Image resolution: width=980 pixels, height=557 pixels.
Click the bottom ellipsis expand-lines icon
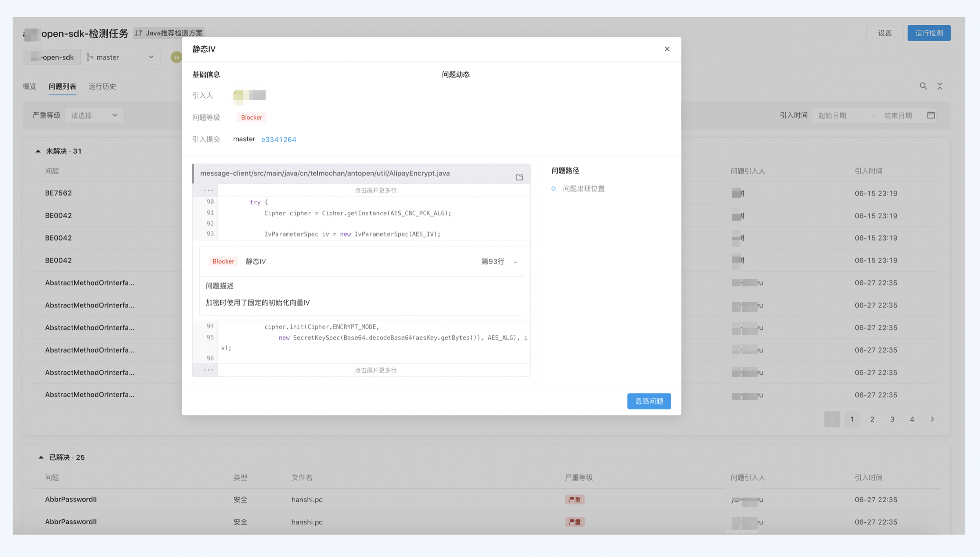208,370
